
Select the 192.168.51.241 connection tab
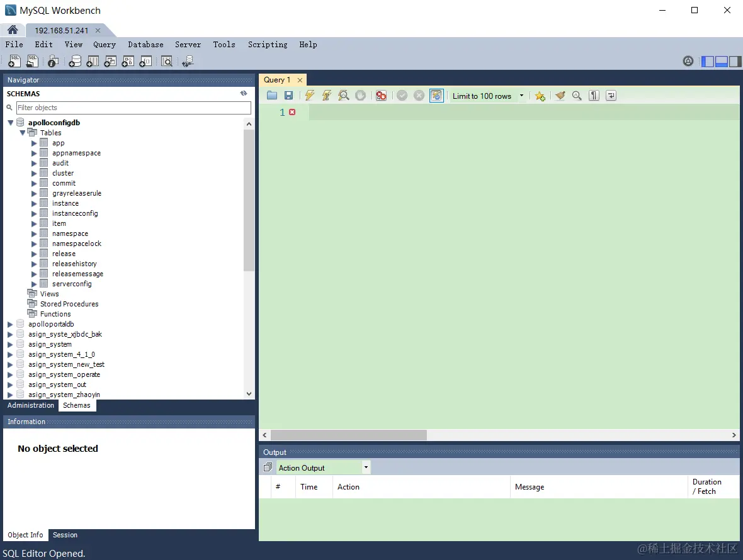pyautogui.click(x=62, y=30)
